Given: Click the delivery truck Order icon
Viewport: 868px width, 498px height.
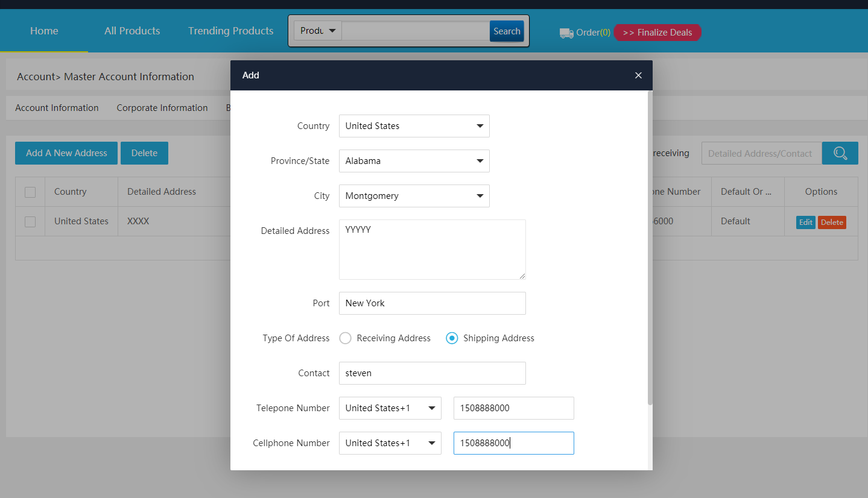Looking at the screenshot, I should tap(566, 33).
